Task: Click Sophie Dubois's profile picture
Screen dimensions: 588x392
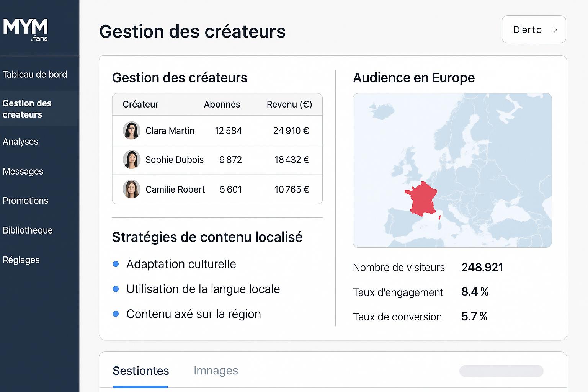Action: tap(131, 160)
